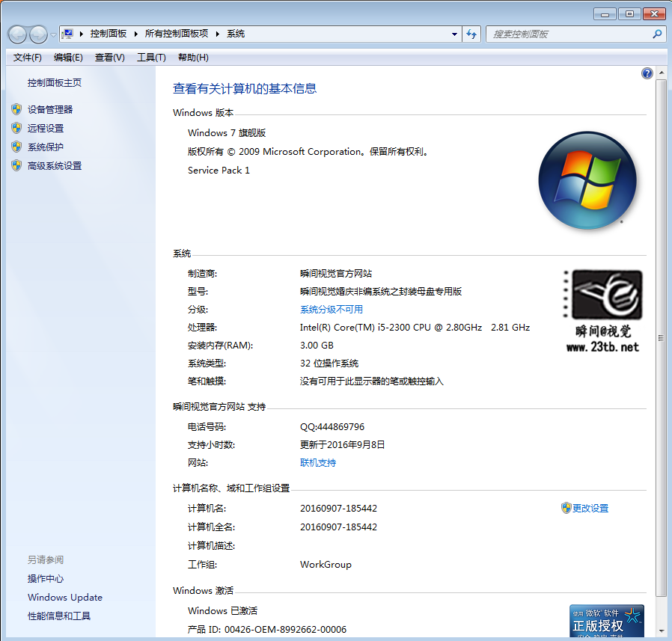Click 系统 in the breadcrumb path
The height and width of the screenshot is (641, 672).
click(x=236, y=34)
